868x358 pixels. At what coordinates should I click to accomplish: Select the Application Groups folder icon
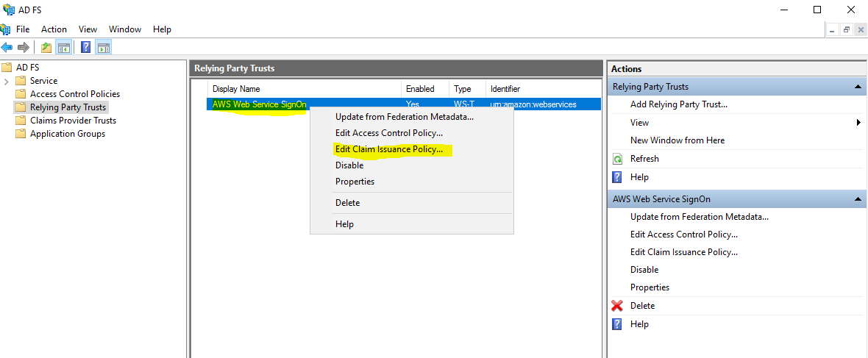[x=21, y=134]
